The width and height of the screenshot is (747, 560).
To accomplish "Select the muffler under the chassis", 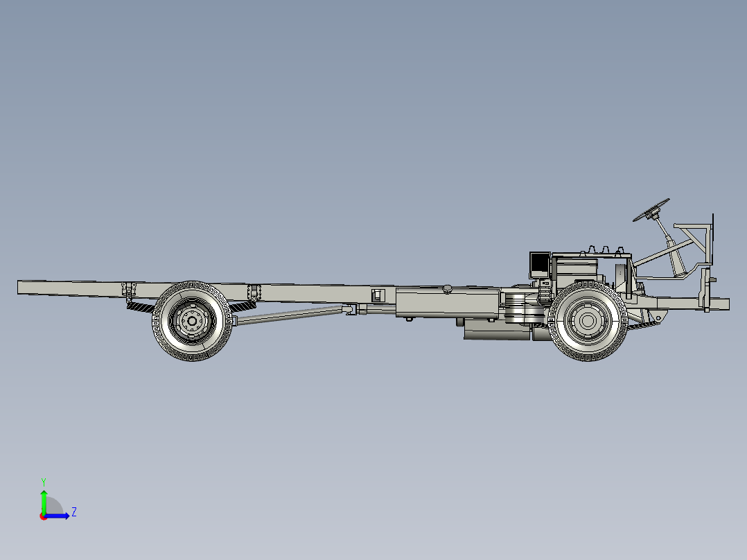I will coord(496,330).
